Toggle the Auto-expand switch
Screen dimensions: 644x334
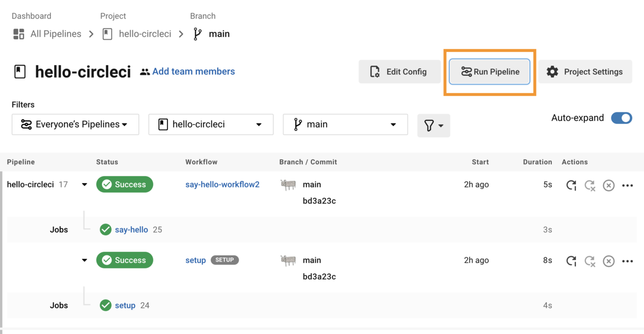(621, 118)
